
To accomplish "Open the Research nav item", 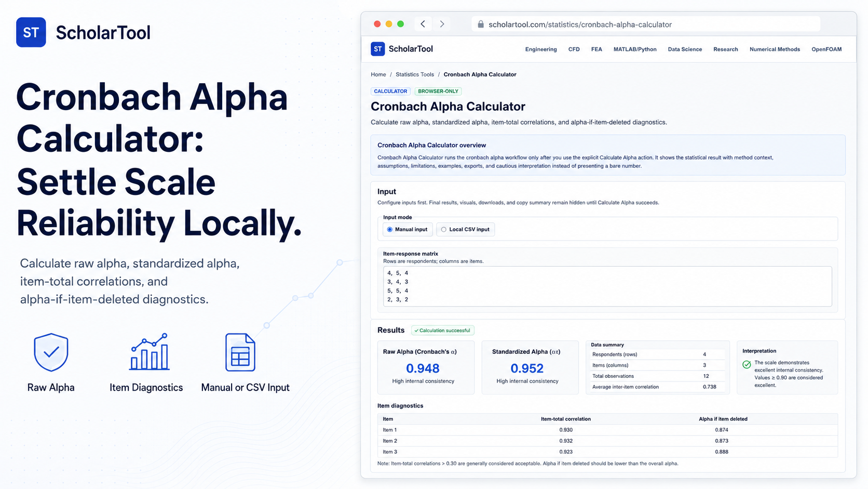I will coord(725,49).
